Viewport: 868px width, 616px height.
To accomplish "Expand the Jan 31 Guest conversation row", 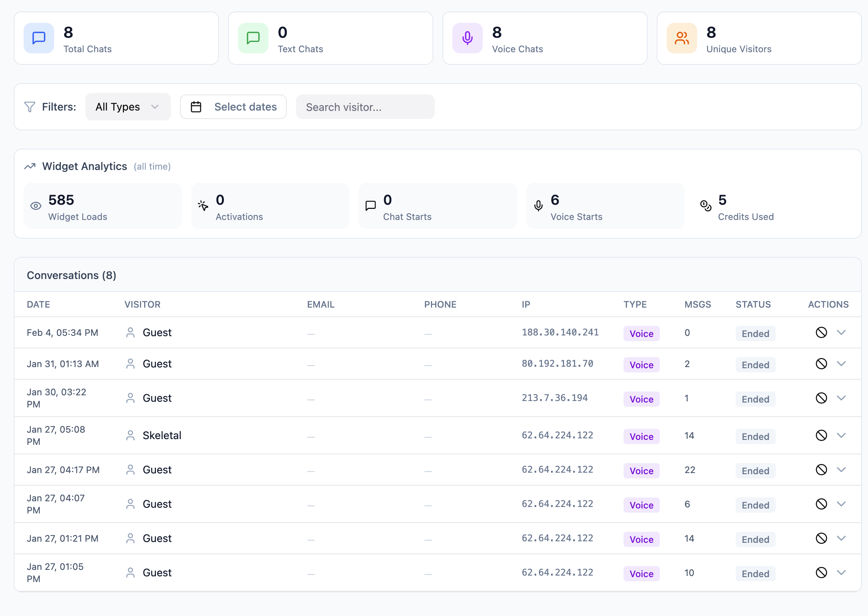I will (842, 363).
